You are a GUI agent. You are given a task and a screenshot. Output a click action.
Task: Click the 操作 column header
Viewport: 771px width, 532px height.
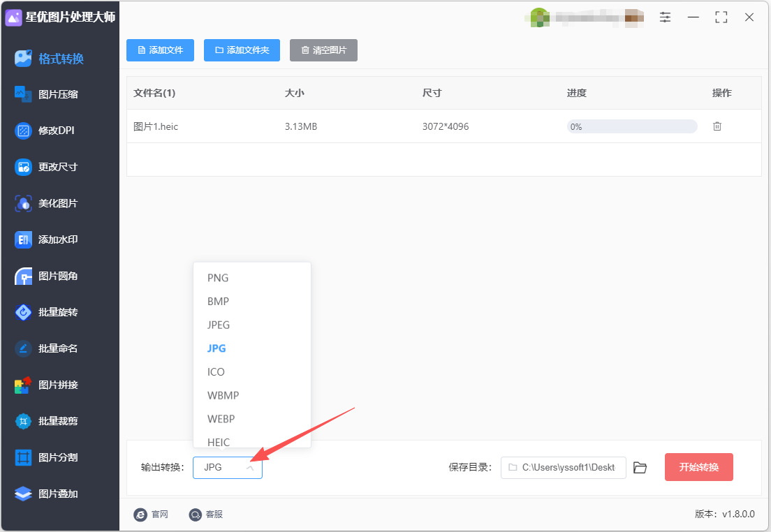pos(722,93)
